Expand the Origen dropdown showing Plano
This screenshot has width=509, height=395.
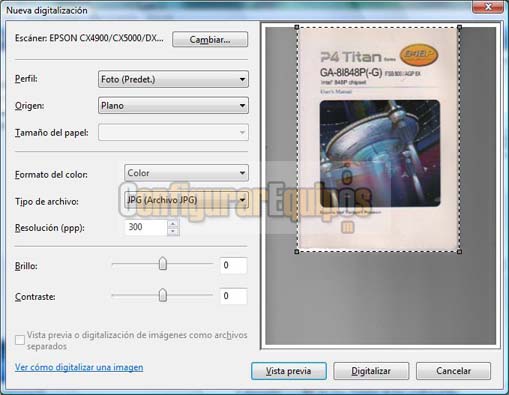tap(173, 106)
